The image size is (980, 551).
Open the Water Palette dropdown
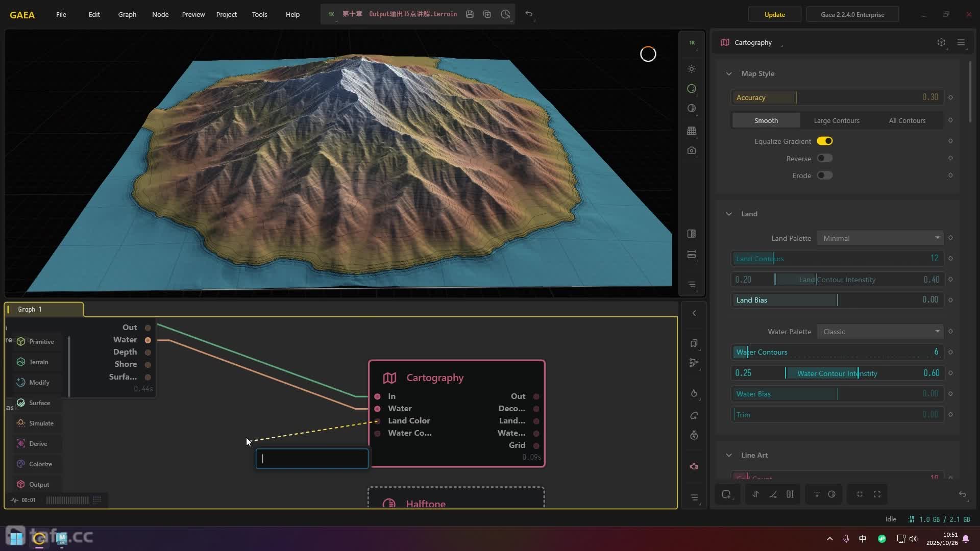click(880, 331)
